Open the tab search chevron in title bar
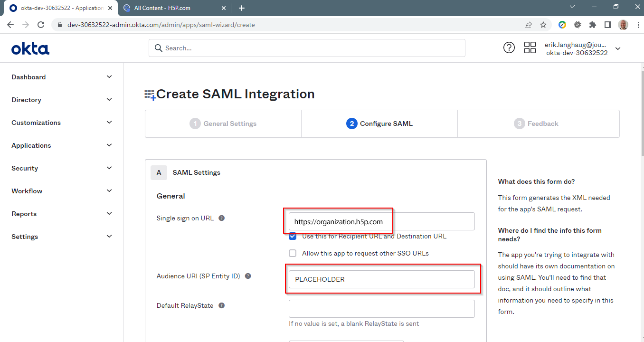 click(x=572, y=7)
